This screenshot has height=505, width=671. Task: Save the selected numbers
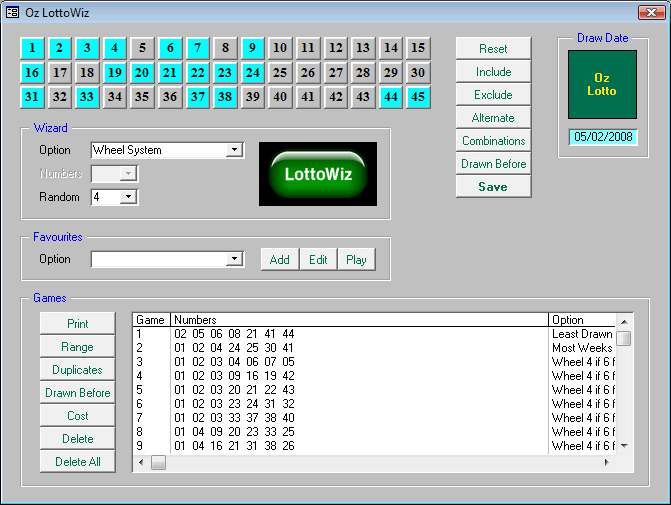[493, 187]
